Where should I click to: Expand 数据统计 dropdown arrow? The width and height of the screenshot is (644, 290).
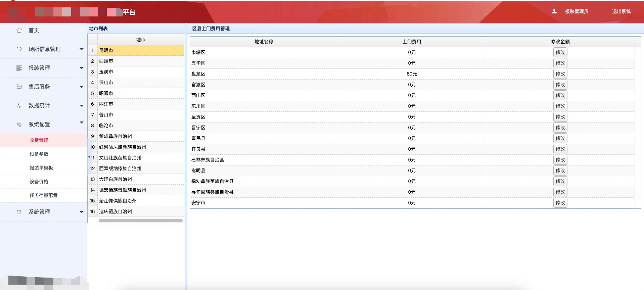pyautogui.click(x=81, y=106)
